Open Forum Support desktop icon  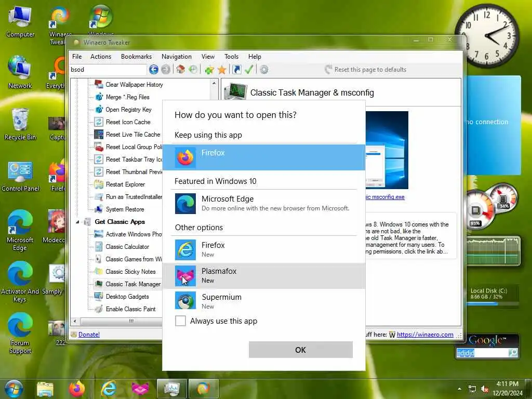(20, 333)
